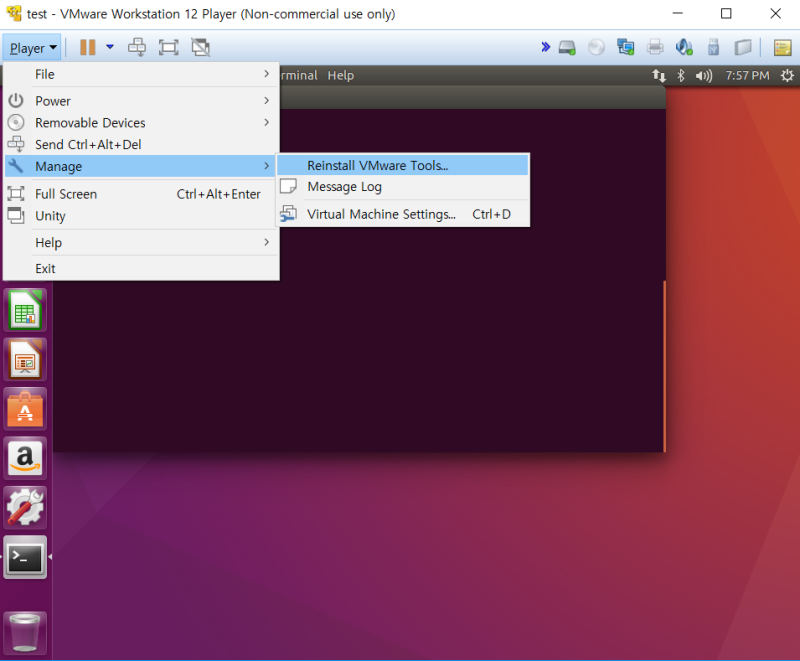Click the yellow message log note icon

[x=782, y=47]
